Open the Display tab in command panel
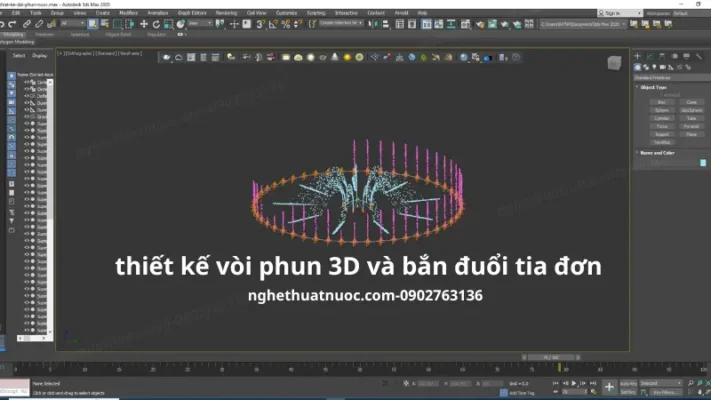 pyautogui.click(x=687, y=56)
